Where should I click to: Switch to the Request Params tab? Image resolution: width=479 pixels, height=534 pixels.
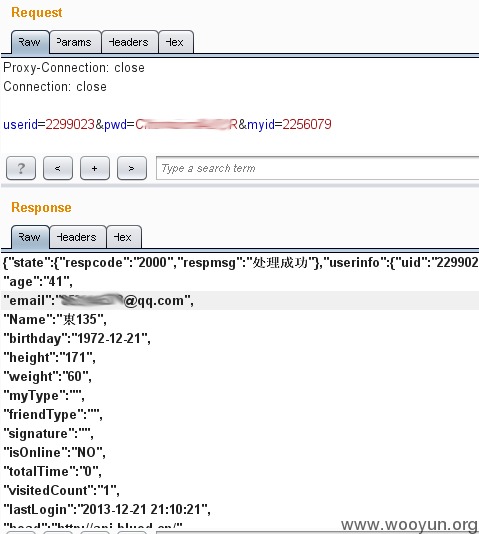(75, 42)
